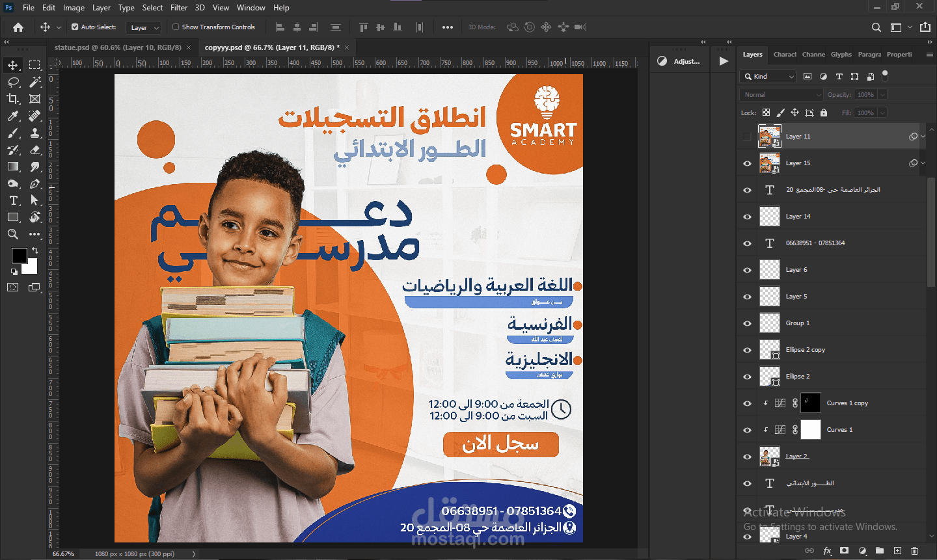The width and height of the screenshot is (937, 560).
Task: Hide the Curves 1 adjustment layer
Action: tap(747, 430)
